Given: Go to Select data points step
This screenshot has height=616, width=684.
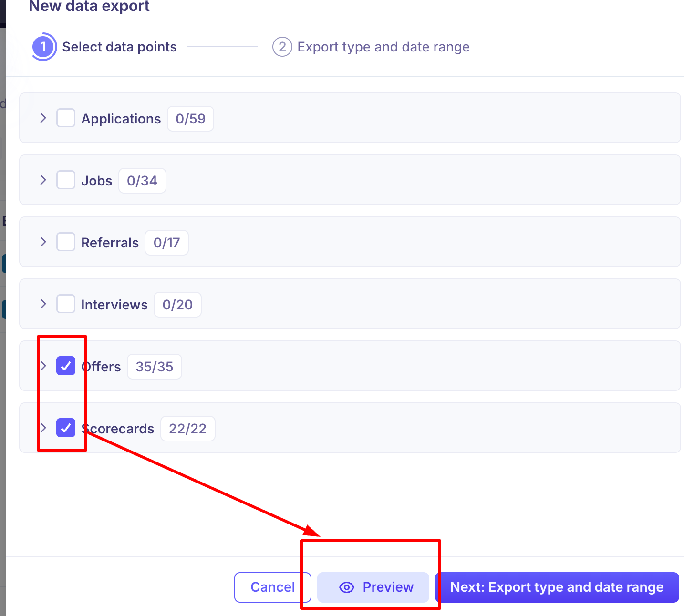Looking at the screenshot, I should click(119, 47).
